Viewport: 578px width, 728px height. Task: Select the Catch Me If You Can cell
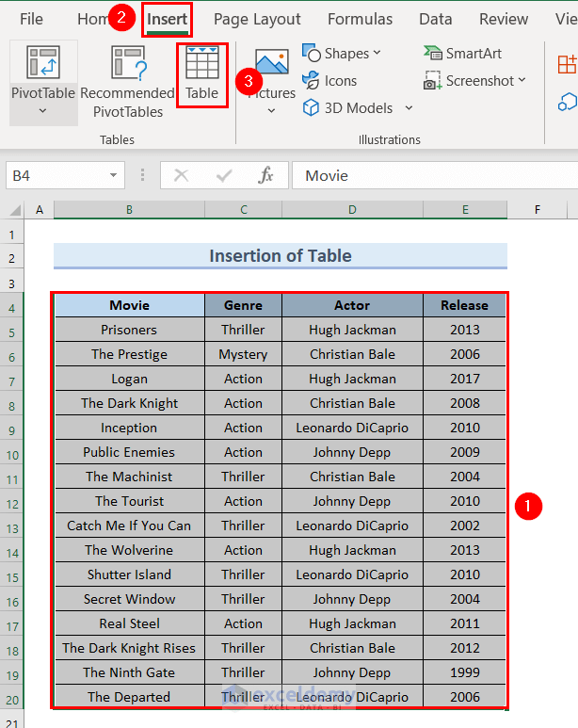(x=130, y=526)
